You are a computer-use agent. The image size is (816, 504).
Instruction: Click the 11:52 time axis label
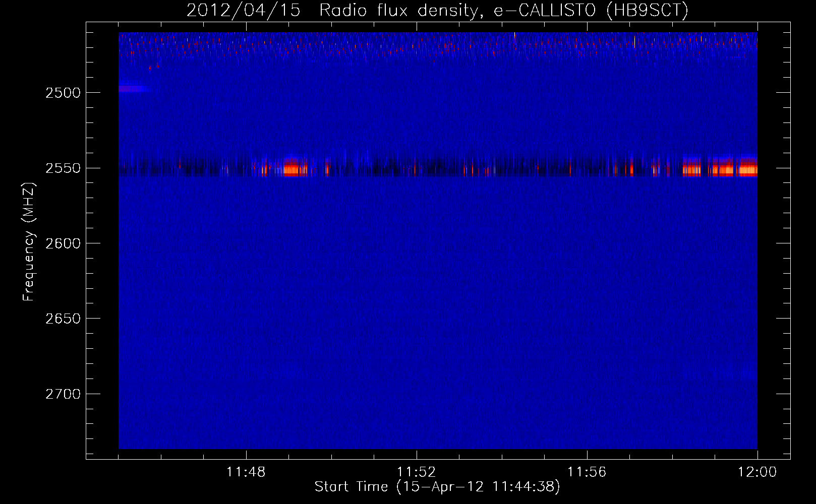click(417, 472)
